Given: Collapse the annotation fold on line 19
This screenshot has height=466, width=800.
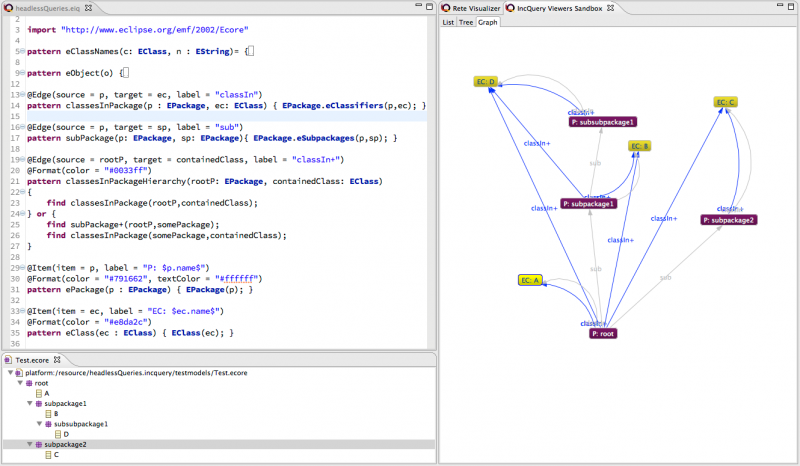Looking at the screenshot, I should pos(22,160).
